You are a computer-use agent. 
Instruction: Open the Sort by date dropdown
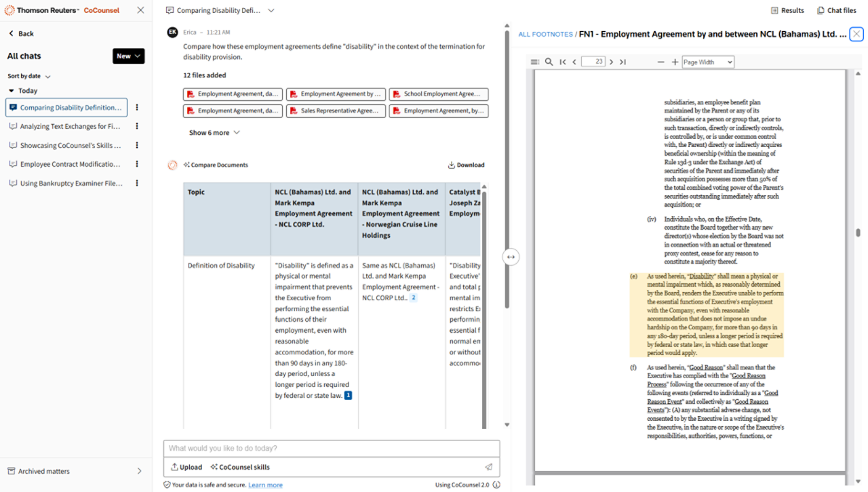[29, 76]
